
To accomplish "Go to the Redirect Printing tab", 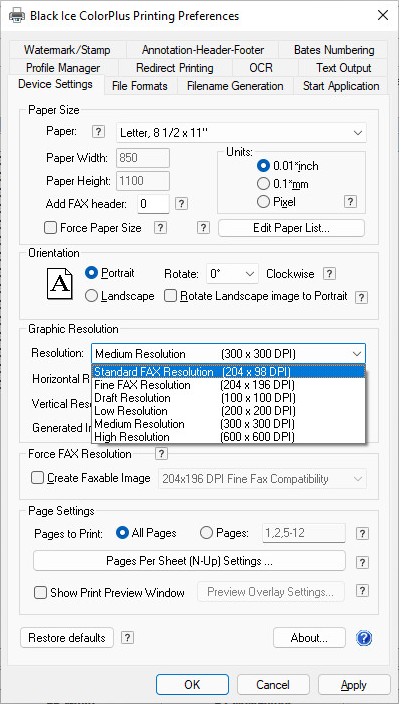I will (175, 68).
